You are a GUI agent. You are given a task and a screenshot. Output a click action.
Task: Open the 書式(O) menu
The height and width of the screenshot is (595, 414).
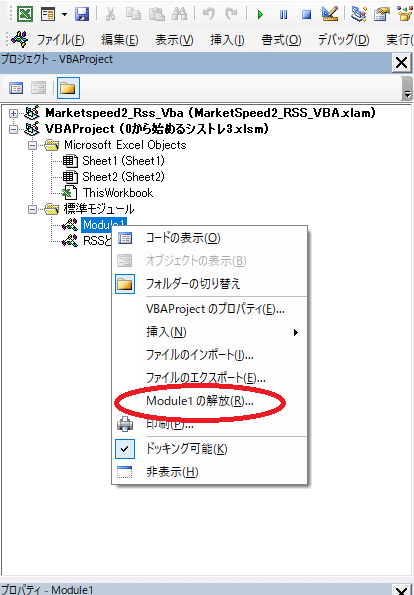(281, 39)
